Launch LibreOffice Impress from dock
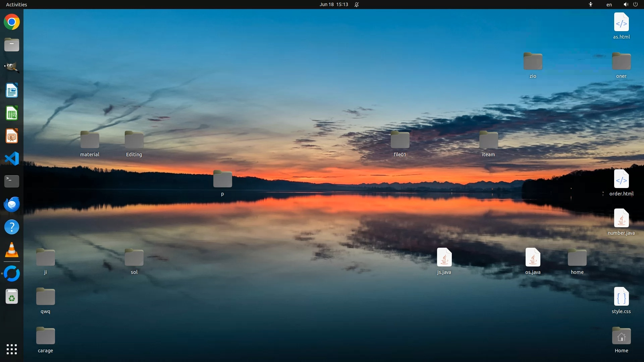This screenshot has width=644, height=362. [x=12, y=136]
